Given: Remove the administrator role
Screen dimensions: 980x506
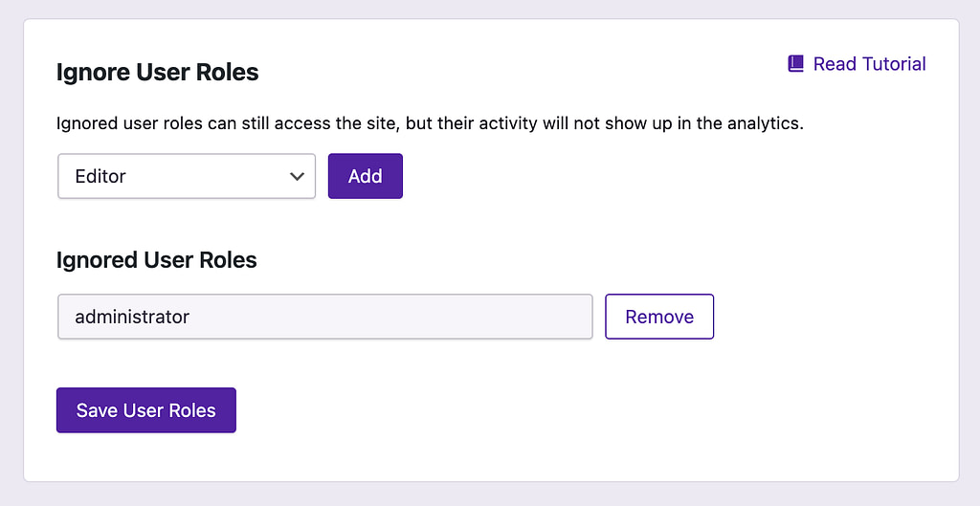Looking at the screenshot, I should click(659, 317).
